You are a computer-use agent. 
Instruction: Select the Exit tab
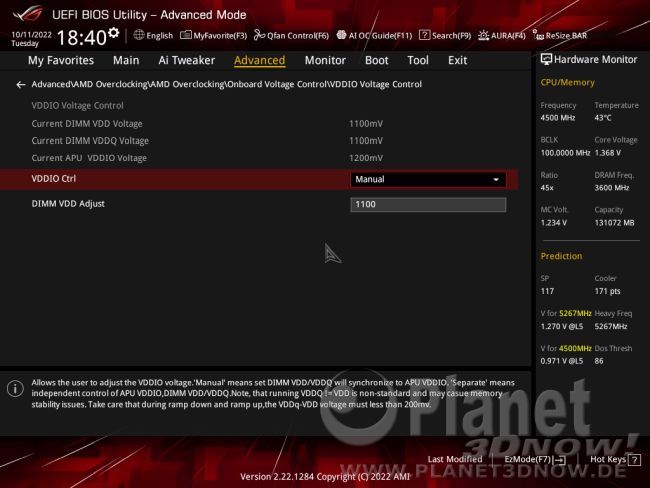(457, 61)
